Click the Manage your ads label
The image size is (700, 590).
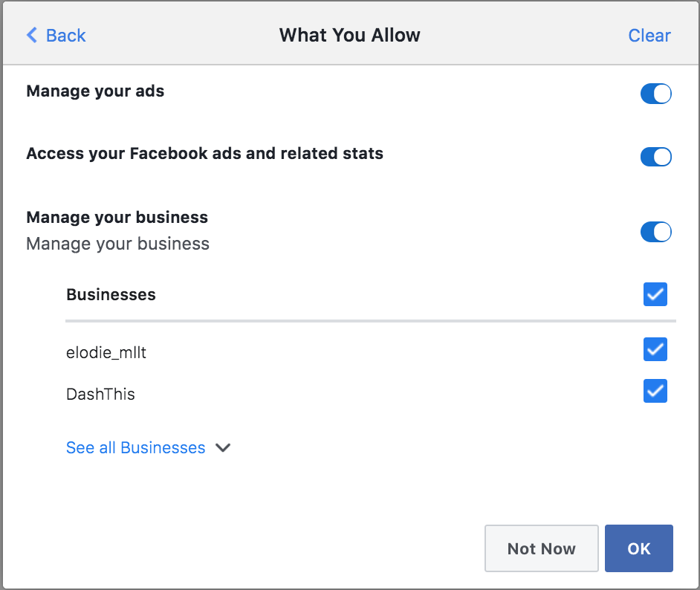click(x=96, y=91)
